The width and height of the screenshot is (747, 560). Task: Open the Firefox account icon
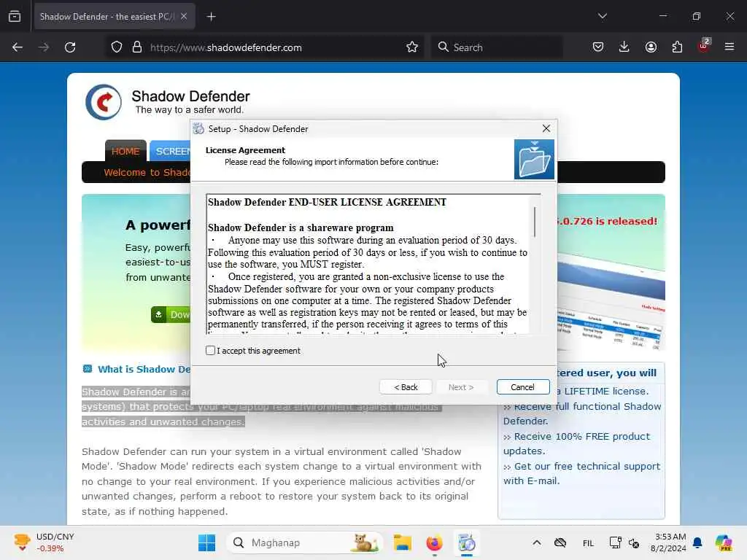(651, 47)
